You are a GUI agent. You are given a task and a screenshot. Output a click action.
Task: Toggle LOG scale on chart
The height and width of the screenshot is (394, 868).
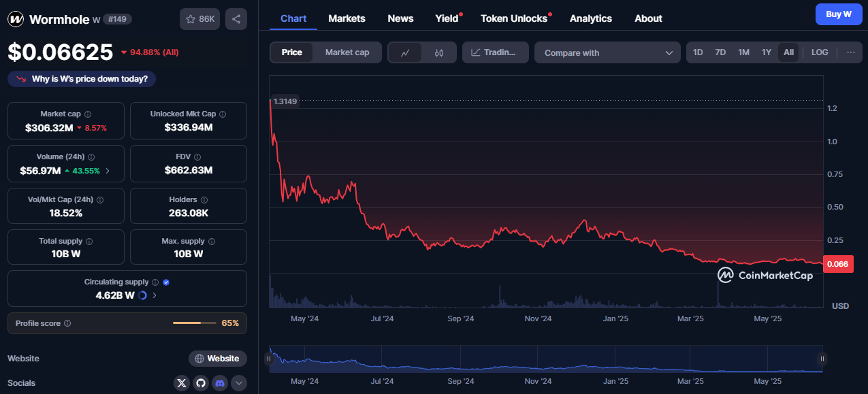click(x=820, y=52)
